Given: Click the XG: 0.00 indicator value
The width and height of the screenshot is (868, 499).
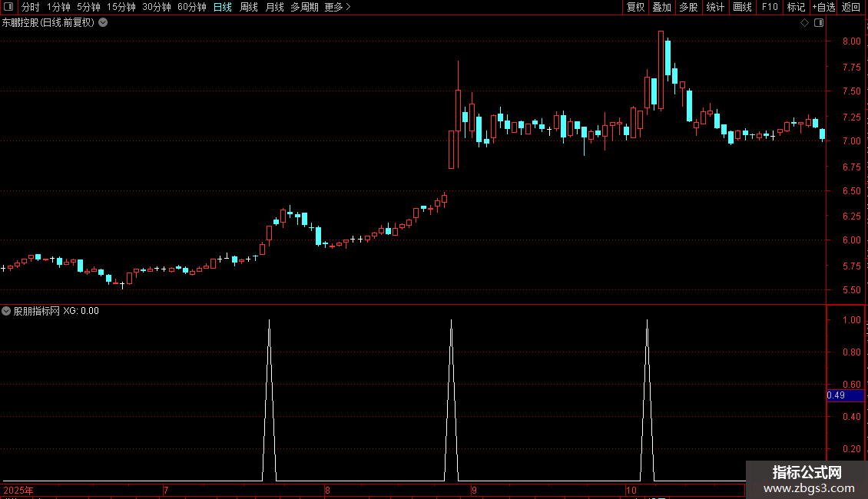Looking at the screenshot, I should coord(81,311).
